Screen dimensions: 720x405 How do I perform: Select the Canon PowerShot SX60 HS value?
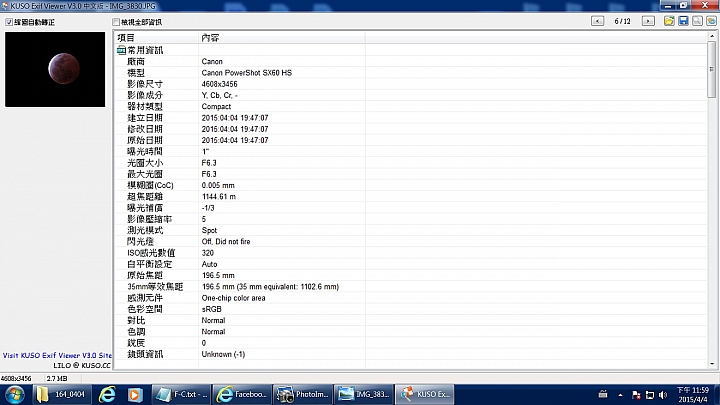[247, 73]
